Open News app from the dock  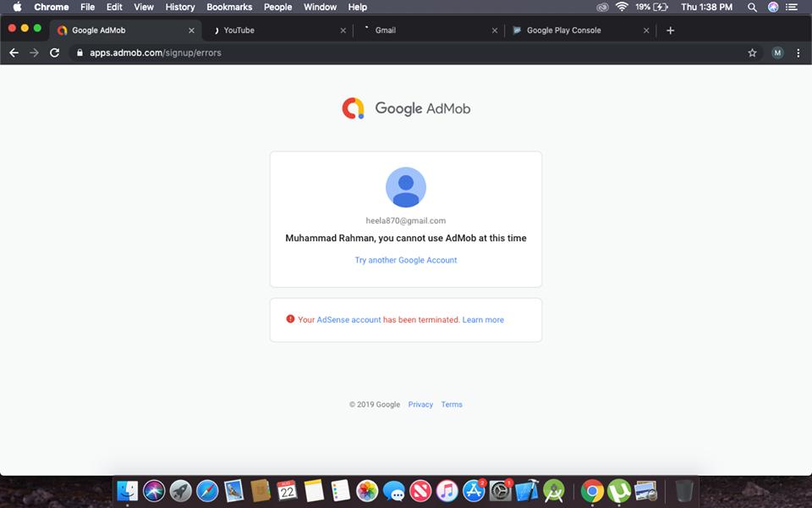pos(420,490)
